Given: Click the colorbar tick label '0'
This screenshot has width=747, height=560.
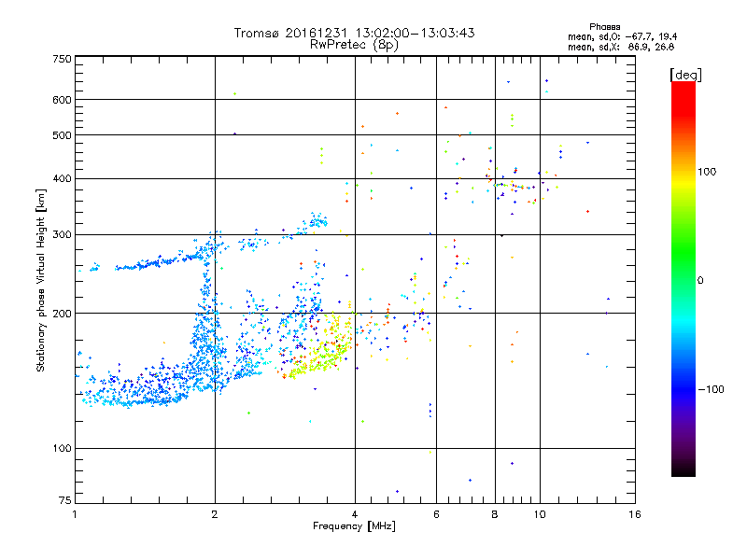Looking at the screenshot, I should pyautogui.click(x=700, y=281).
